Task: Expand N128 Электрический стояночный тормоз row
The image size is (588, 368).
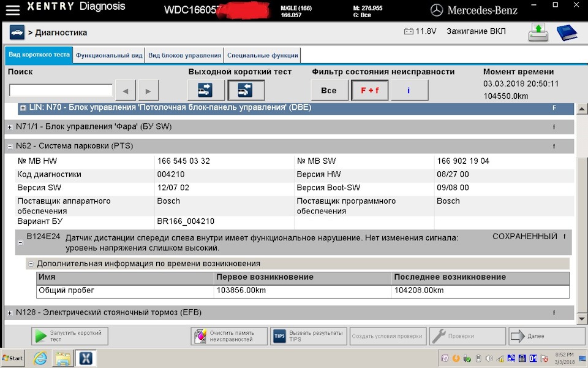Action: pos(10,313)
